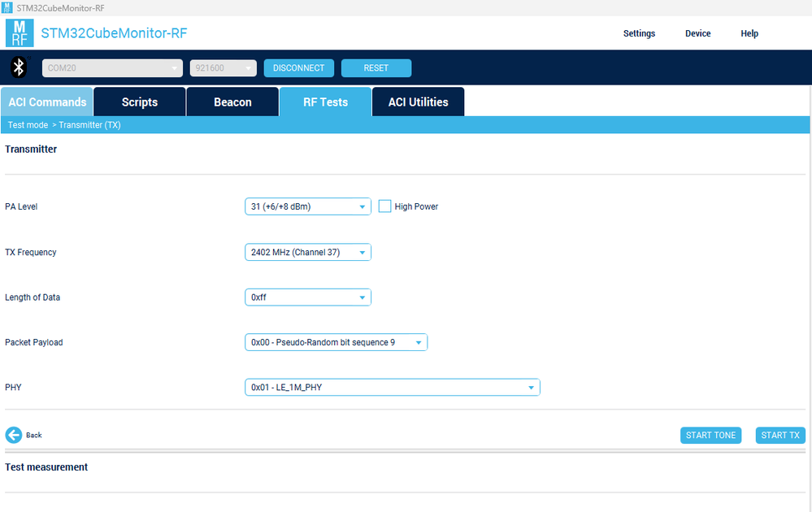The width and height of the screenshot is (812, 512).
Task: Click the TX Frequency label
Action: click(31, 252)
